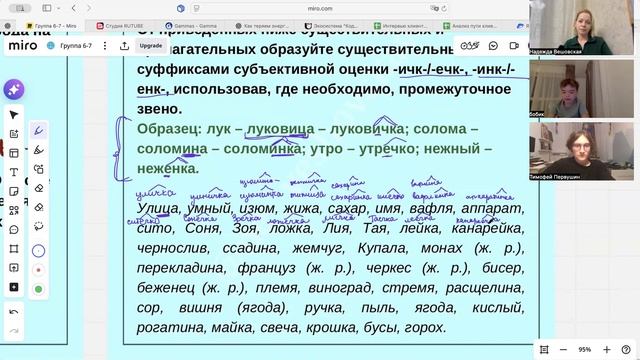Click the middle participant's video thumbnail

(x=581, y=89)
